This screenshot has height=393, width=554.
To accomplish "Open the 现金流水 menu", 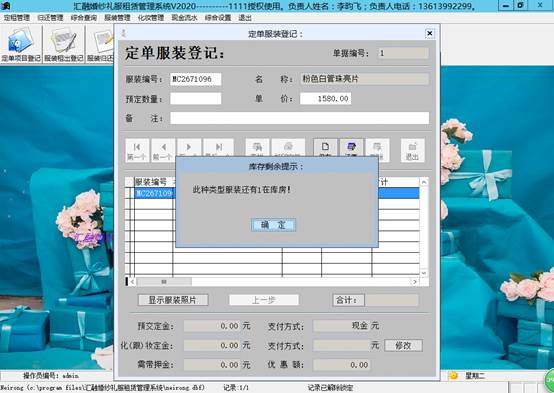I will click(x=184, y=18).
